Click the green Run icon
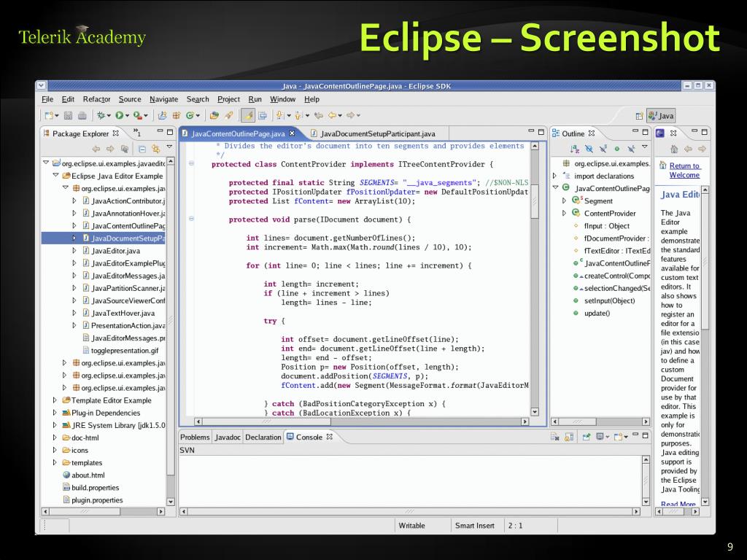This screenshot has height=560, width=747. pos(119,115)
